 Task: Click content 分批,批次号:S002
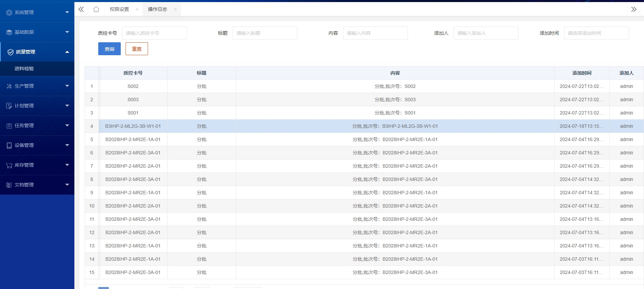tap(395, 86)
